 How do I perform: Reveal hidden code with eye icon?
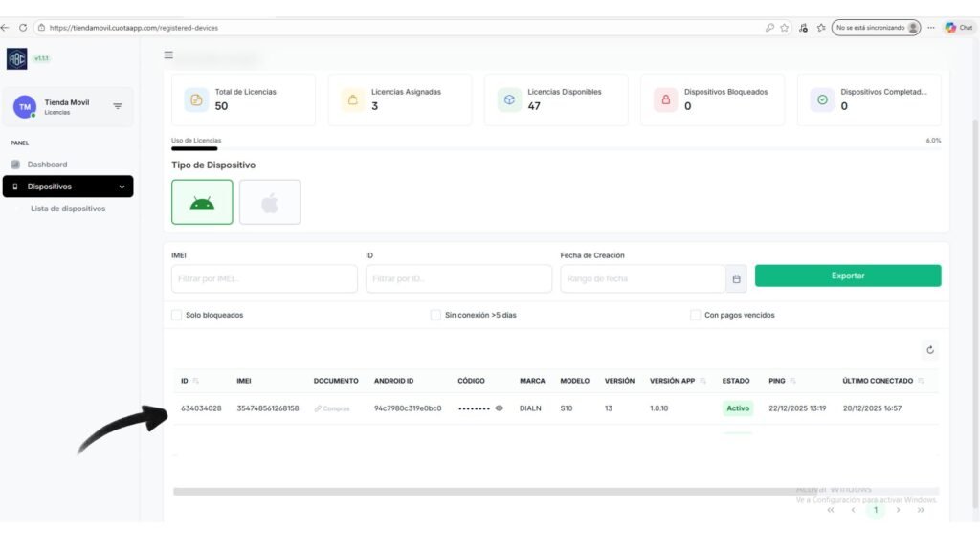pos(499,408)
